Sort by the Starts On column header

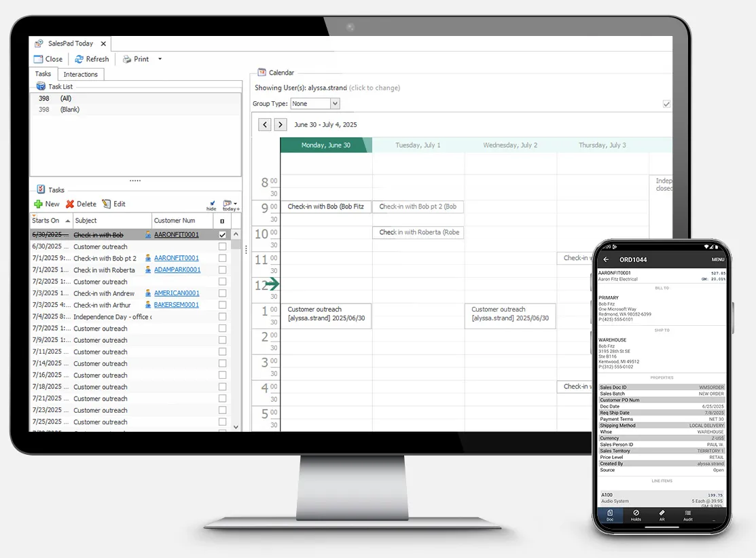pyautogui.click(x=51, y=220)
